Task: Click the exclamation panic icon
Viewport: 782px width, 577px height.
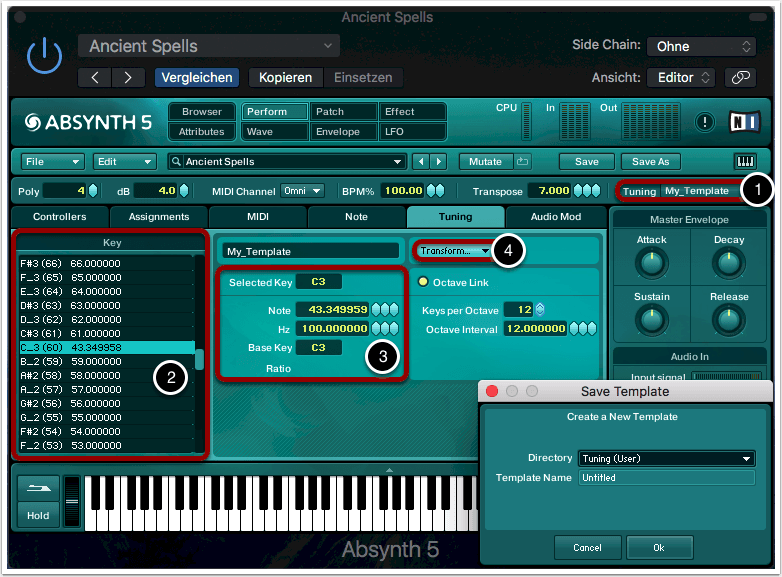Action: (x=705, y=121)
